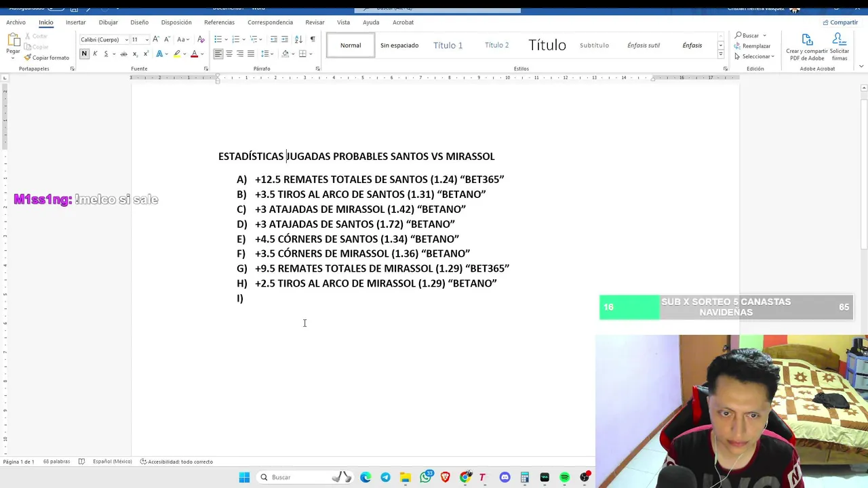
Task: Toggle bullet list formatting
Action: [219, 39]
